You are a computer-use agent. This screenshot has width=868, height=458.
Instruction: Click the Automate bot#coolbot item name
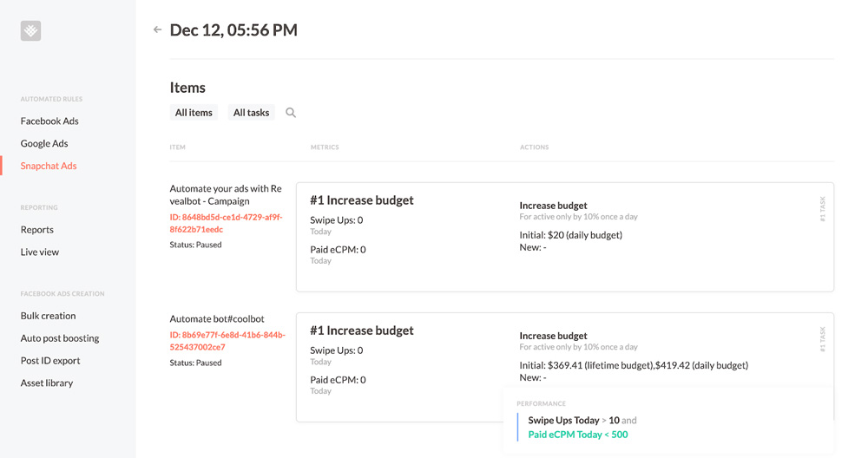[x=217, y=319]
